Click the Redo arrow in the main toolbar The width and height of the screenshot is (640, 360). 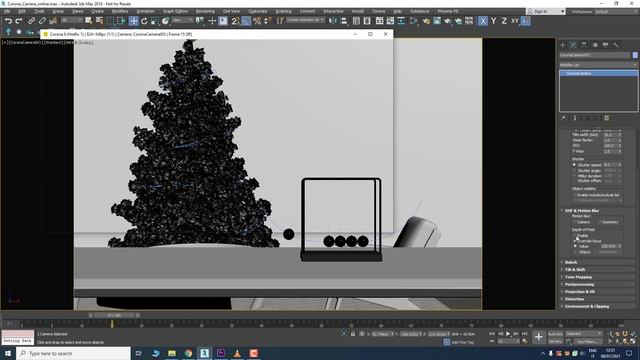(19, 20)
